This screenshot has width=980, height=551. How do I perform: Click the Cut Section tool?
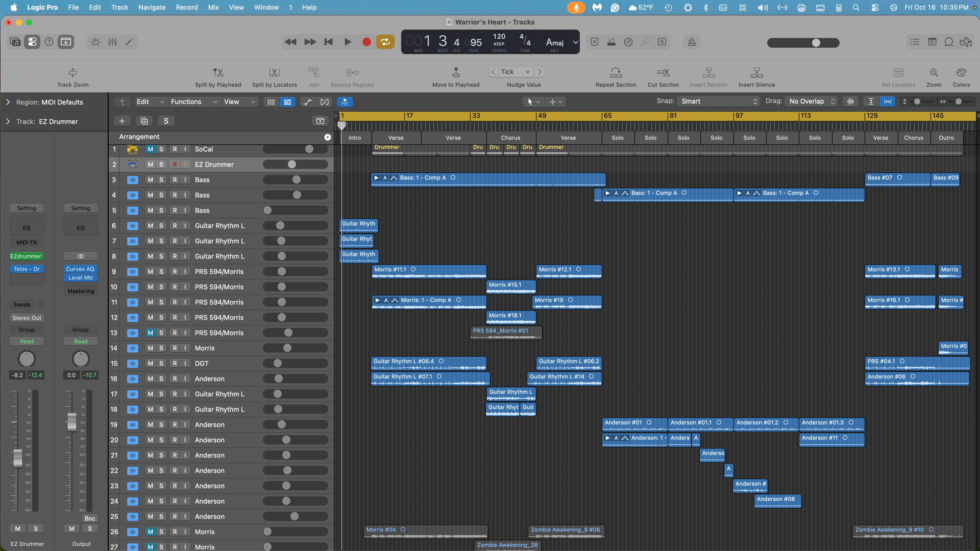pyautogui.click(x=663, y=78)
